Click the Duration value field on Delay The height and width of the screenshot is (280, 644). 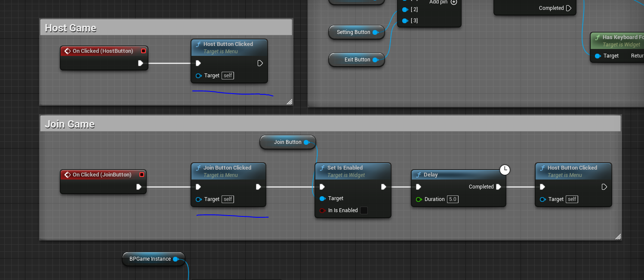point(452,199)
